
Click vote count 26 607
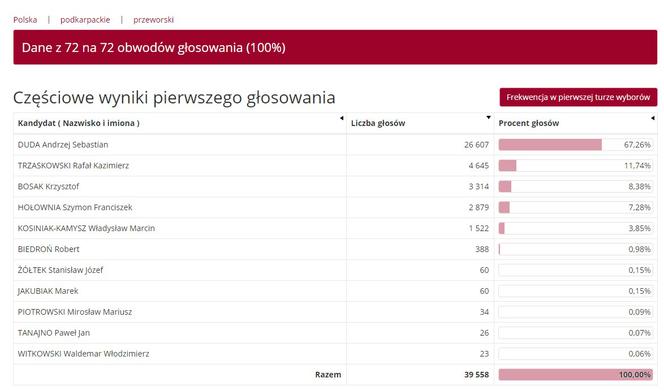pos(476,145)
